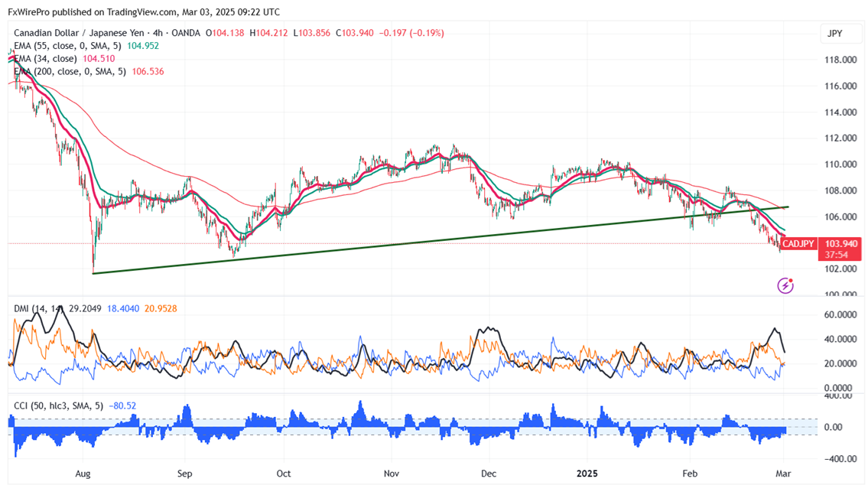Click the 118.000 price axis label
868x485 pixels.
tap(841, 60)
